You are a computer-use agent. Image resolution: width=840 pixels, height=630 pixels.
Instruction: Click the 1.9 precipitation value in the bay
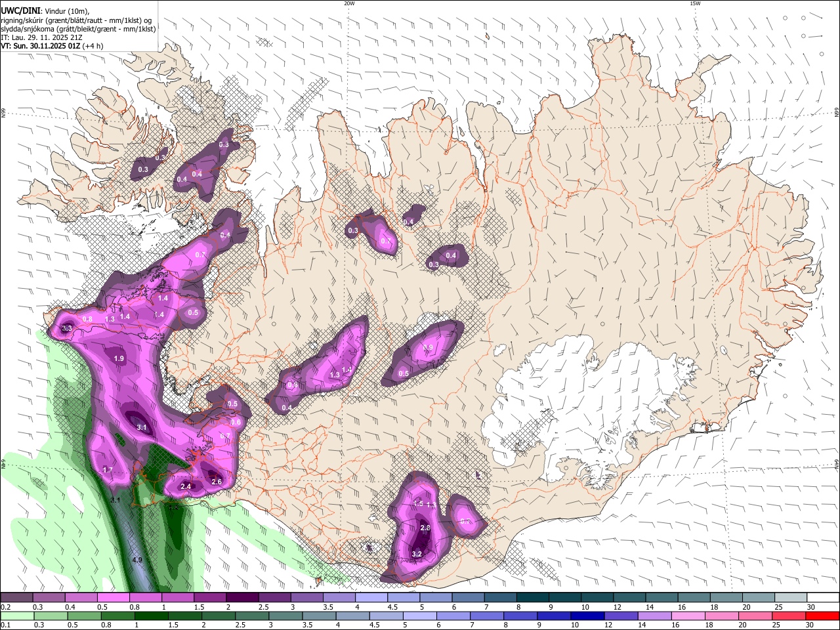[x=119, y=358]
